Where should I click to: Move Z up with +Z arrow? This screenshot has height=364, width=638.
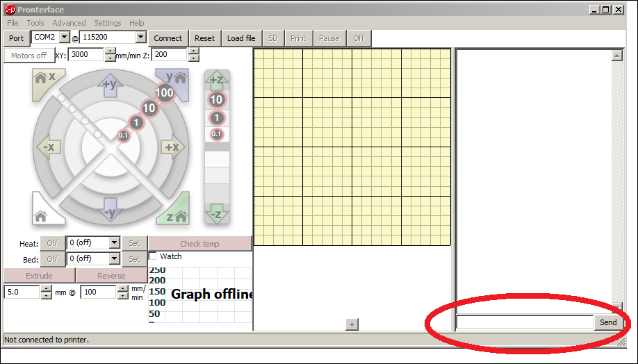coord(217,80)
